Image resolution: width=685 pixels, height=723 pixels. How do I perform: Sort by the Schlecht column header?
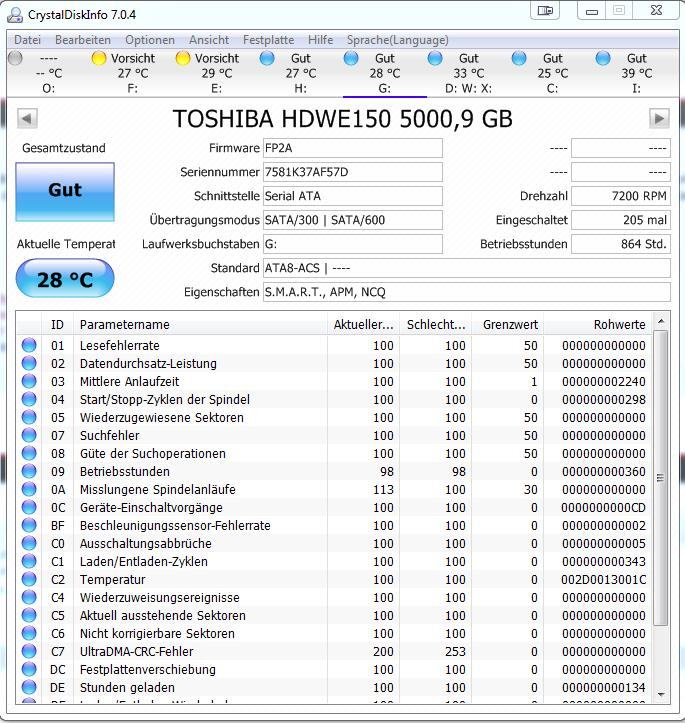tap(436, 325)
